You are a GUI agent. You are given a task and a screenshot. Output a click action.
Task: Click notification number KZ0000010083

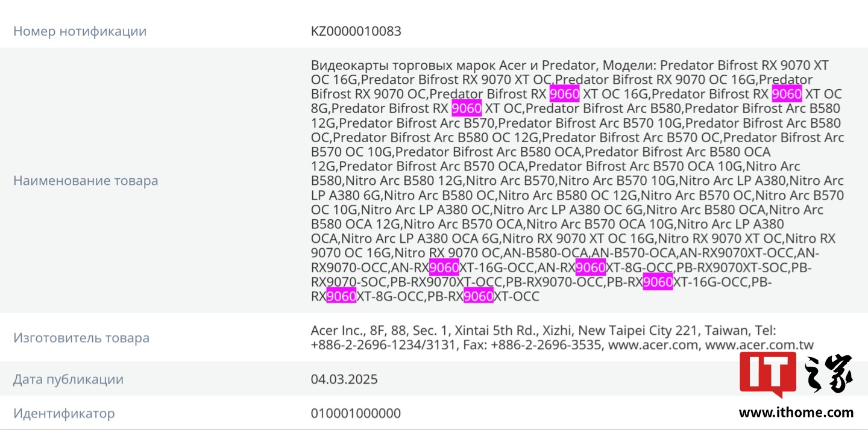pos(356,31)
